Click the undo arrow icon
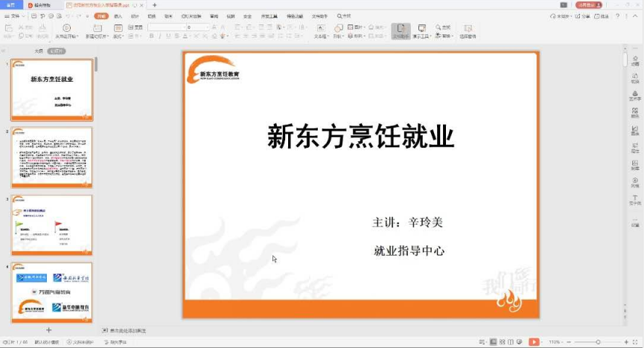 tap(68, 16)
